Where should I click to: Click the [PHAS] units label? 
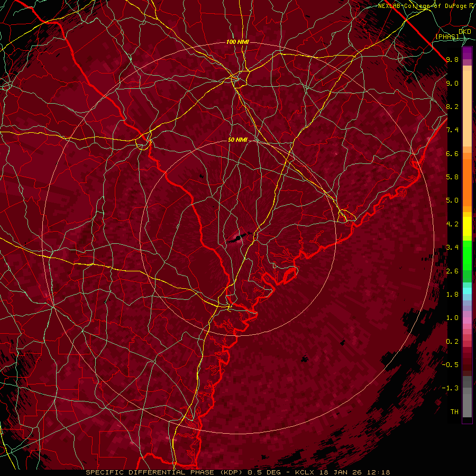click(447, 36)
